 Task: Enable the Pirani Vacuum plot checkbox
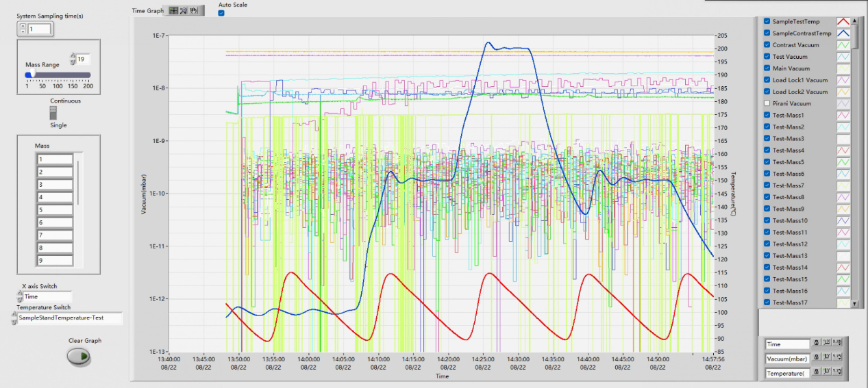767,103
